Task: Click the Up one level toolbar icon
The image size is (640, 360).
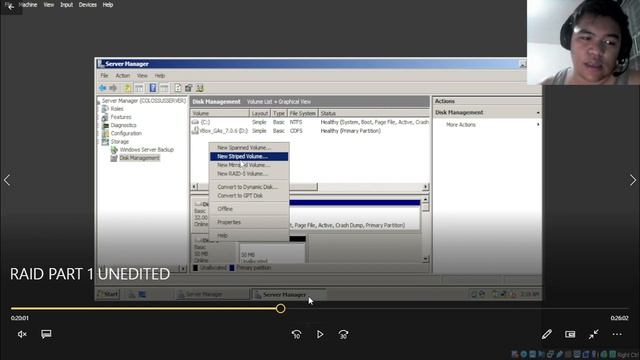Action: click(x=128, y=88)
